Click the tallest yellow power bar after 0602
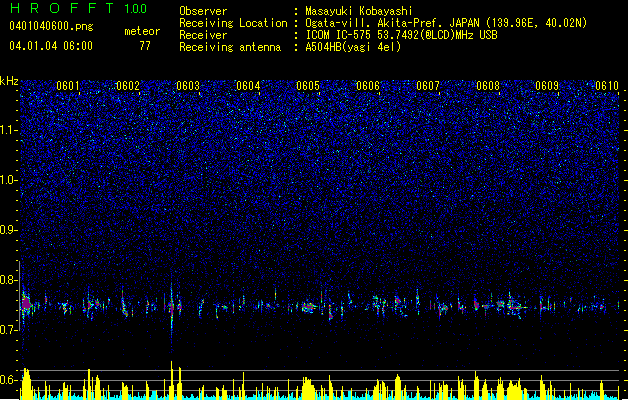 172,380
